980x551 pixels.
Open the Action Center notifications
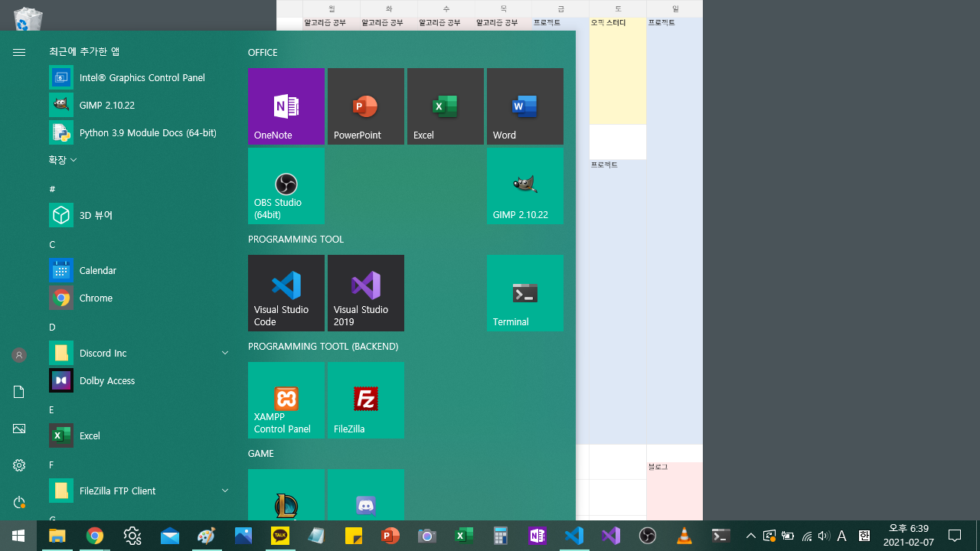coord(955,536)
